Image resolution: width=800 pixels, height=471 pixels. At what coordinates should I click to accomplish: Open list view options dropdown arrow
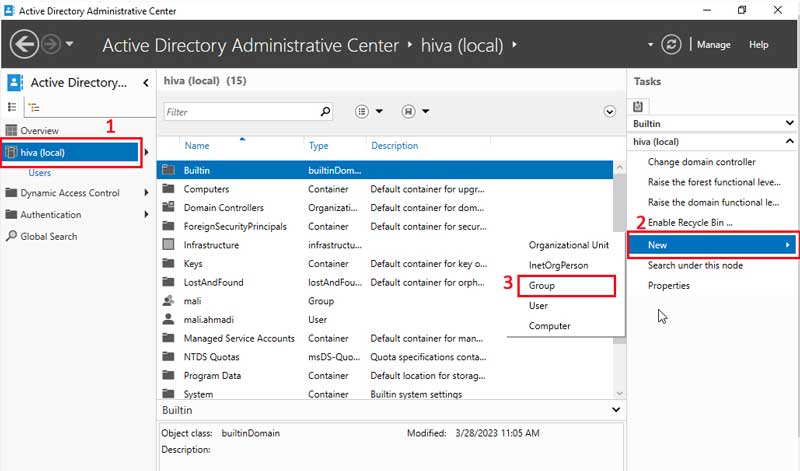[x=380, y=111]
